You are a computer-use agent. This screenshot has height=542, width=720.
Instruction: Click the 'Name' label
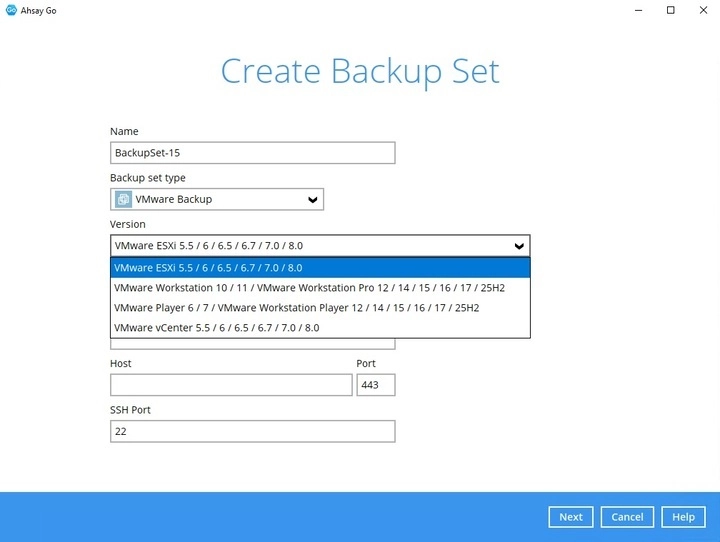[x=124, y=131]
